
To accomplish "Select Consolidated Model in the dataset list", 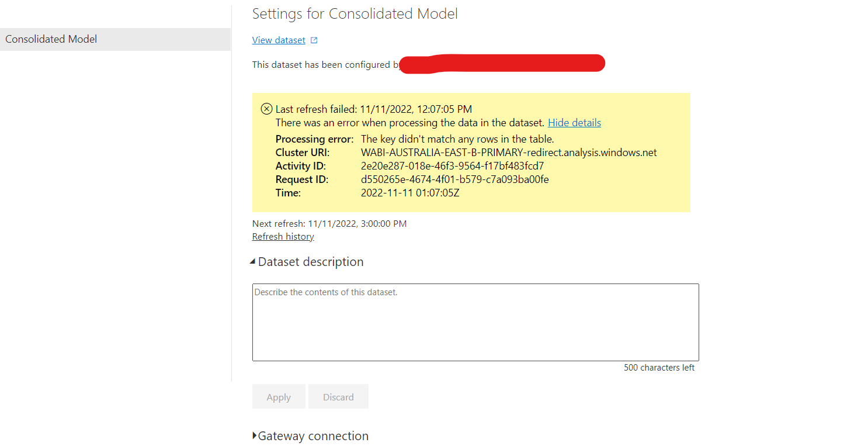I will tap(115, 39).
